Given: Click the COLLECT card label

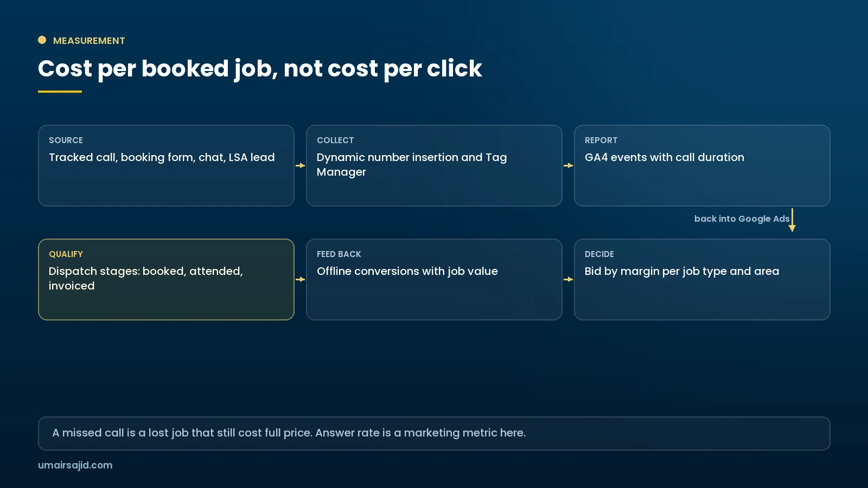Looking at the screenshot, I should (x=335, y=140).
